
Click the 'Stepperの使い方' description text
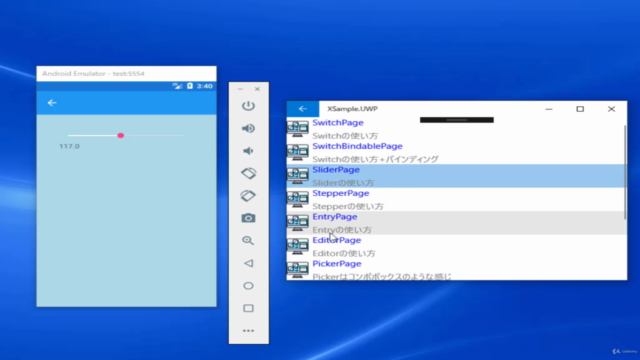(x=348, y=206)
